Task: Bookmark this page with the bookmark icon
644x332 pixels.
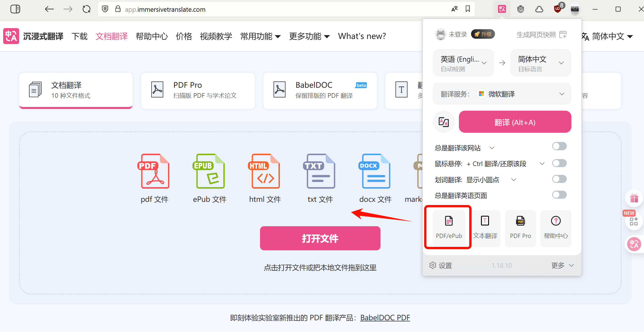Action: pyautogui.click(x=468, y=9)
